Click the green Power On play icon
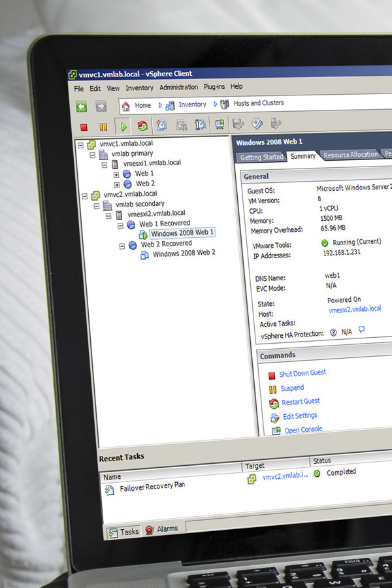 click(123, 127)
